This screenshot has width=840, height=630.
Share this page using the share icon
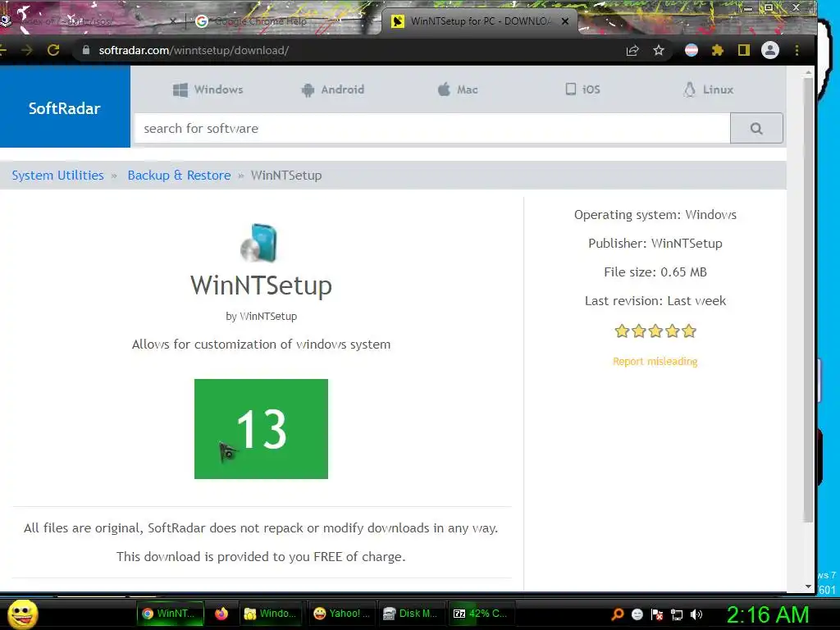[x=632, y=50]
